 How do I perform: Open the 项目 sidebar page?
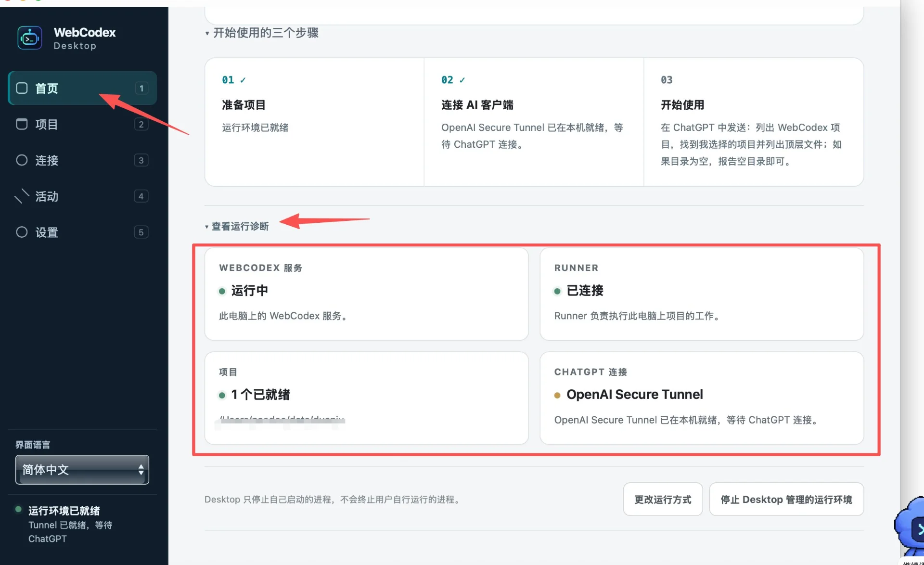pos(82,124)
